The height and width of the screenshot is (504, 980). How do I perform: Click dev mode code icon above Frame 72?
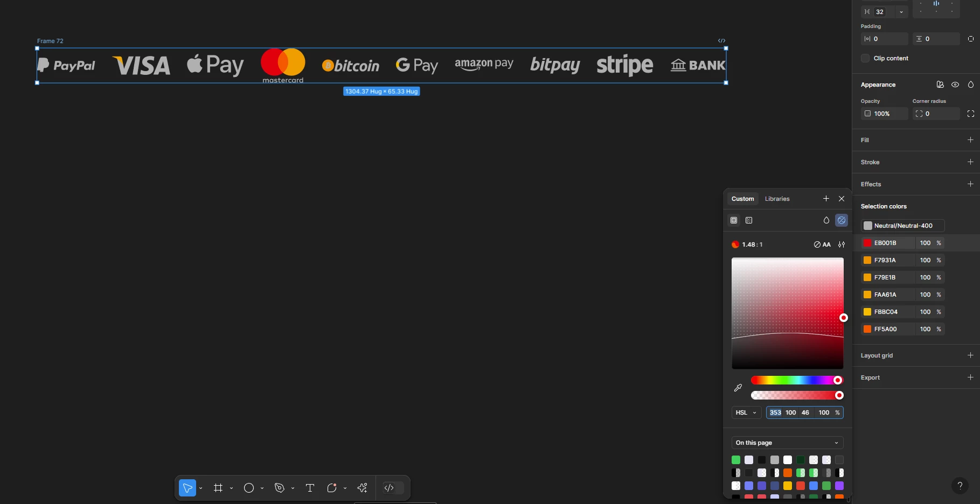[x=721, y=41]
